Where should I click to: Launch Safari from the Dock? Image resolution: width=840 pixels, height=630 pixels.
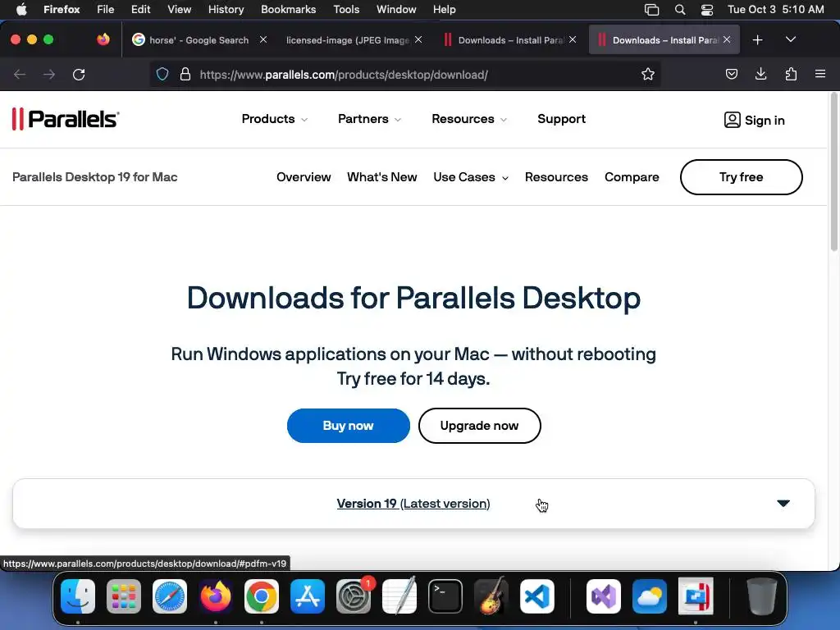pos(170,596)
